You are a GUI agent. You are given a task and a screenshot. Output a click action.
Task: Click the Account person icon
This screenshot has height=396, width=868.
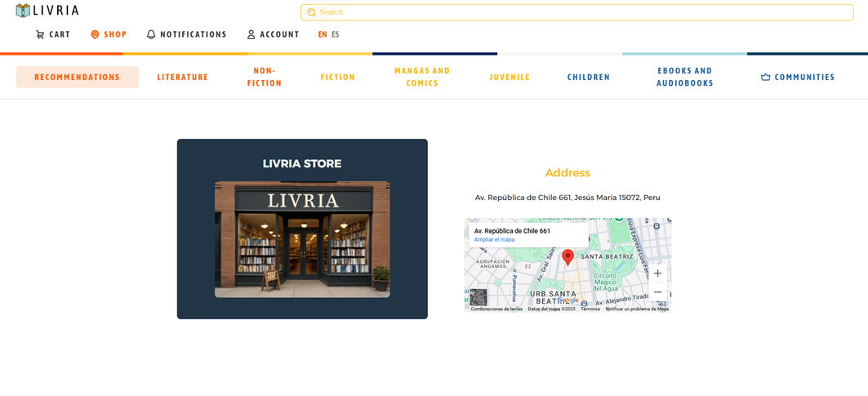click(251, 34)
